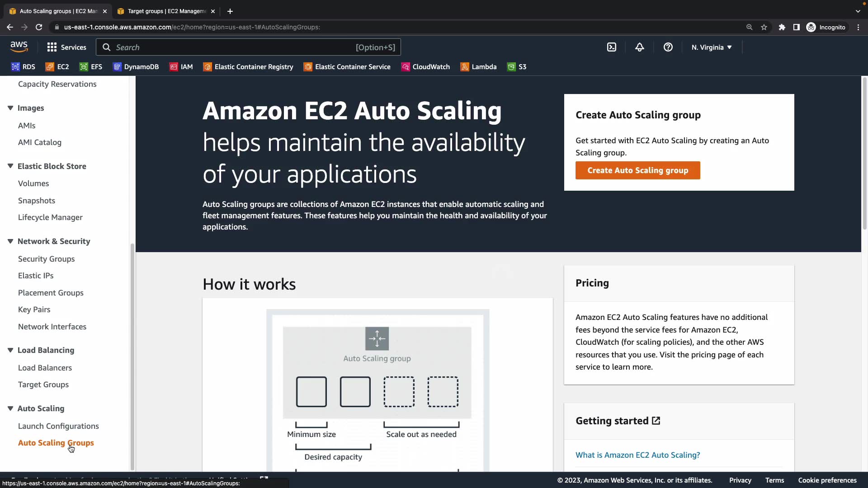Viewport: 868px width, 488px height.
Task: Switch to the Target groups browser tab
Action: pos(166,11)
